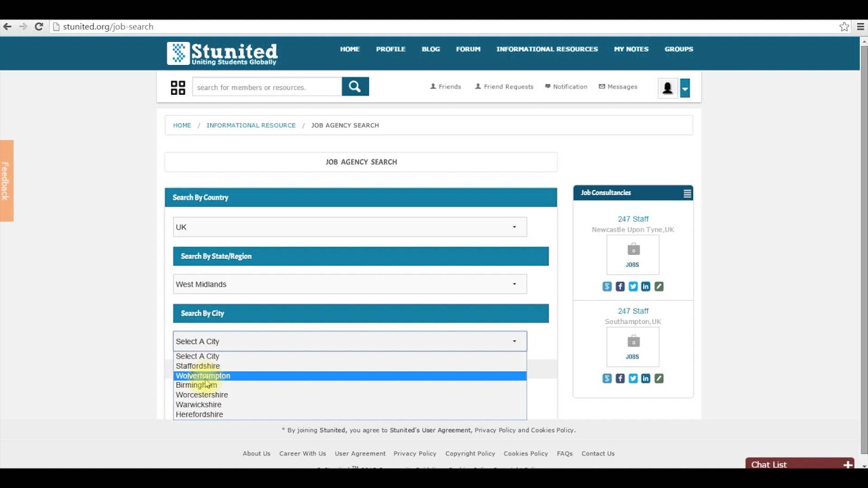Click the browser back arrow
The image size is (868, 488).
pos(7,26)
